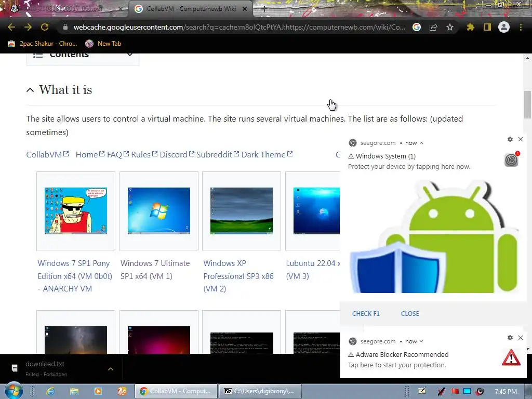This screenshot has height=399, width=532.
Task: Click the address bar URL
Action: [239, 27]
